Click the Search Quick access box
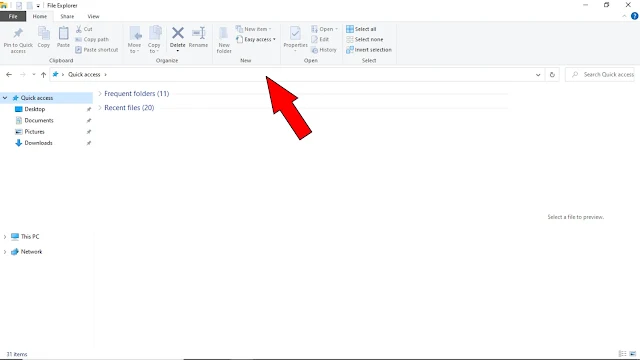640x360 pixels. tap(600, 75)
